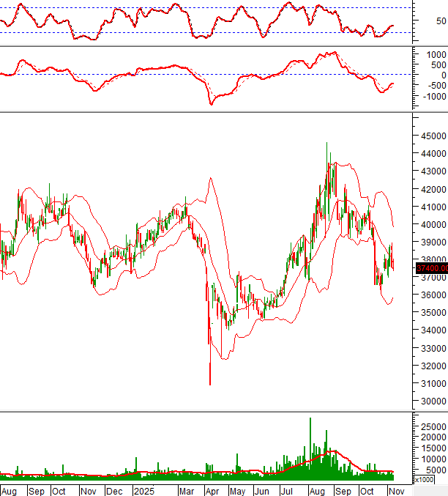This screenshot has width=448, height=496.
Task: Click the x1000 volume scale label
Action: click(424, 479)
